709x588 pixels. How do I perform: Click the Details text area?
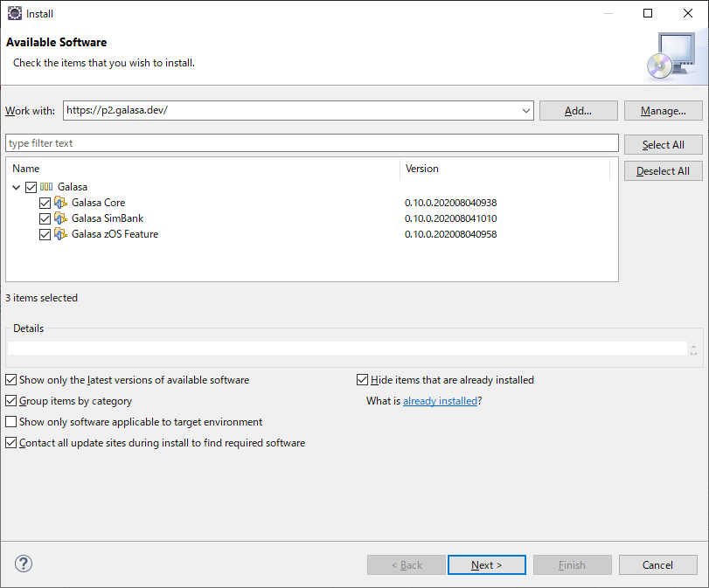pyautogui.click(x=347, y=349)
